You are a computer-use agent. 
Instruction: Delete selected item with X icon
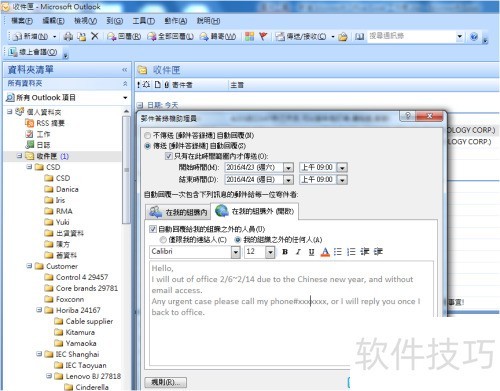(95, 36)
